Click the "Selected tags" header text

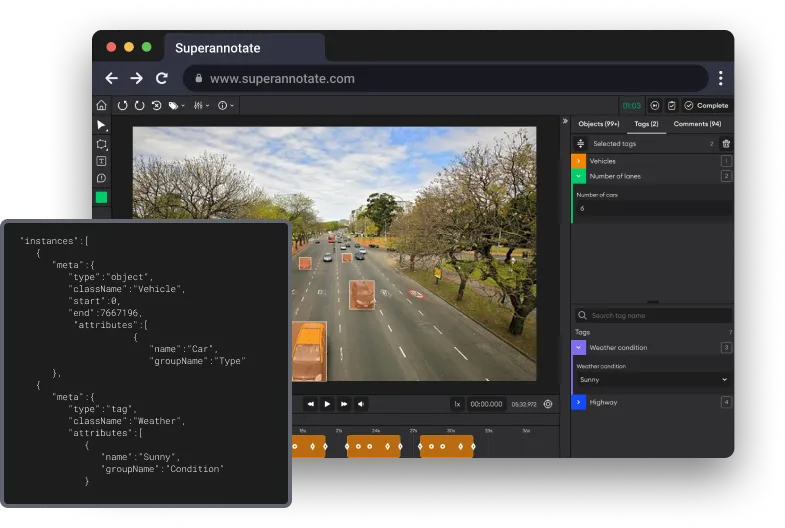pos(614,144)
